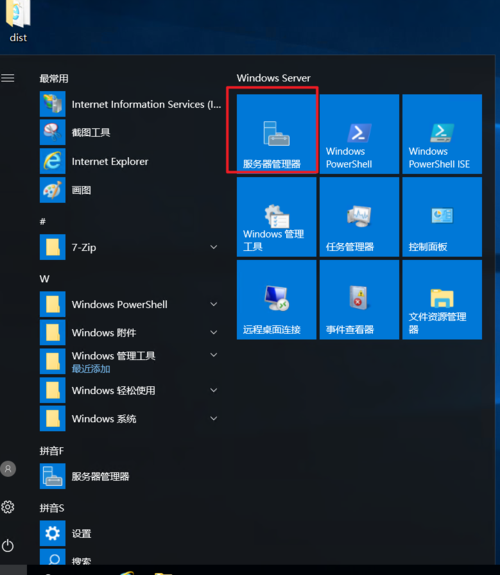500x575 pixels.
Task: Open 设置 from the 拼音S list
Action: [x=130, y=533]
